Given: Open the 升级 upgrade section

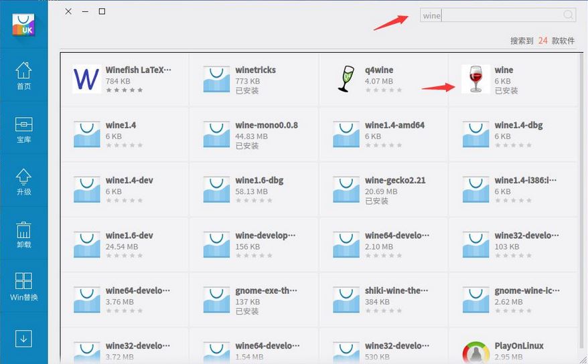Looking at the screenshot, I should pyautogui.click(x=23, y=182).
